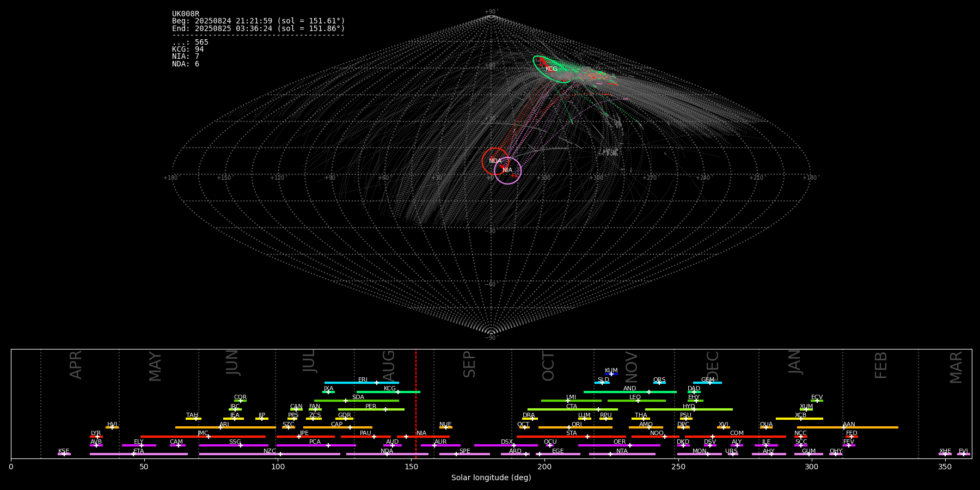
Task: Select the LYR shower bar
Action: tap(96, 436)
